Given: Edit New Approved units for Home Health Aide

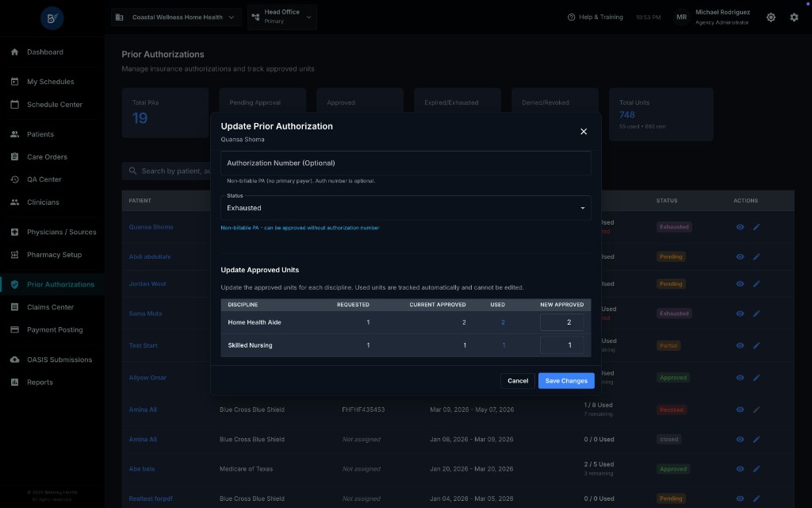Looking at the screenshot, I should pos(562,322).
